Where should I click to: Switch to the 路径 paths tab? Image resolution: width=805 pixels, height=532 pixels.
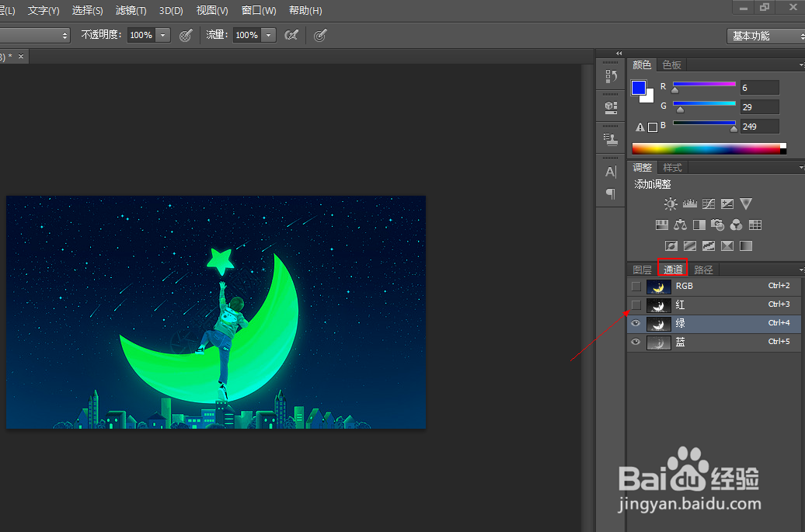click(x=703, y=269)
